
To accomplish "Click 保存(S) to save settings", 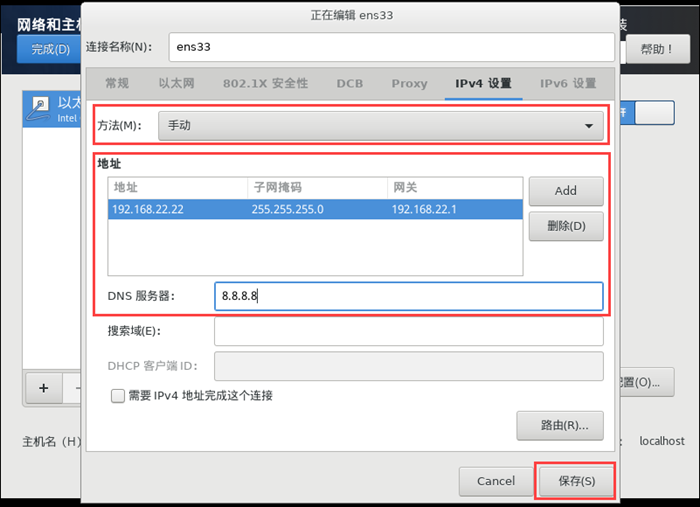I will pyautogui.click(x=574, y=481).
